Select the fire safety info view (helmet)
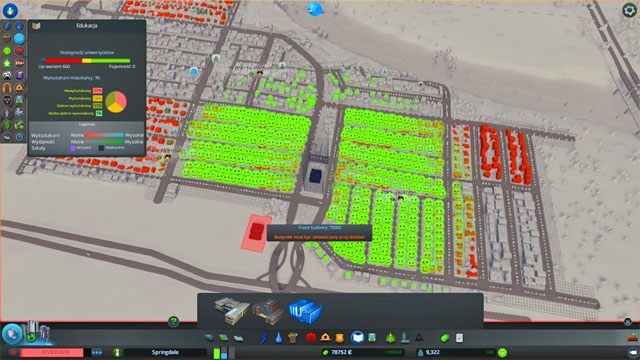640x360 pixels. click(19, 88)
